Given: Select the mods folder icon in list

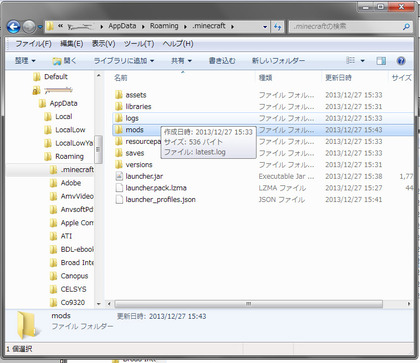Looking at the screenshot, I should (119, 130).
